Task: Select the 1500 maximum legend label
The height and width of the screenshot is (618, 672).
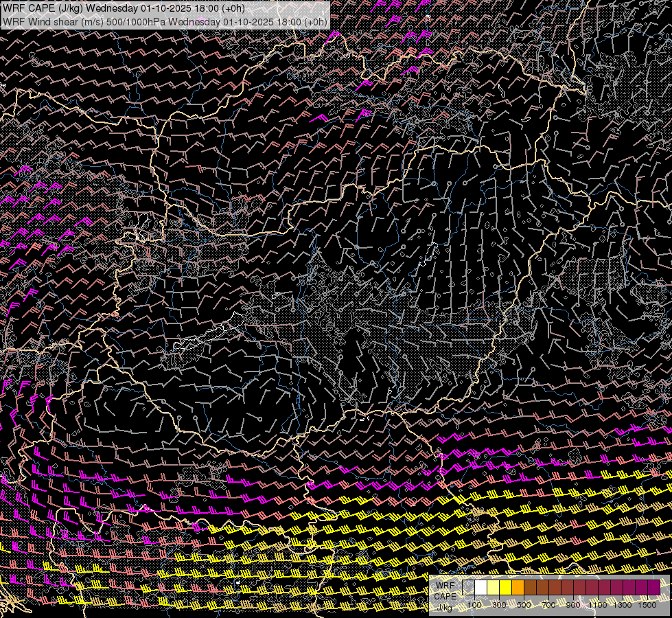Action: [x=647, y=605]
